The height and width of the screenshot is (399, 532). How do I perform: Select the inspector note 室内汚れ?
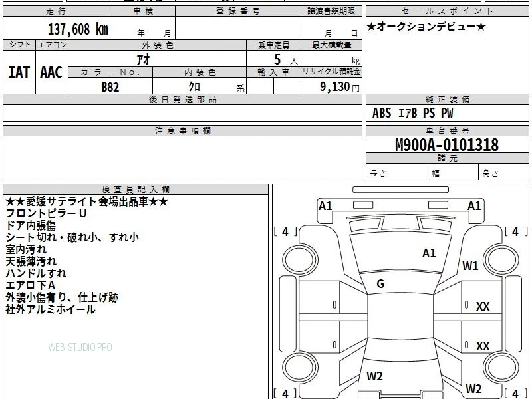pos(26,249)
